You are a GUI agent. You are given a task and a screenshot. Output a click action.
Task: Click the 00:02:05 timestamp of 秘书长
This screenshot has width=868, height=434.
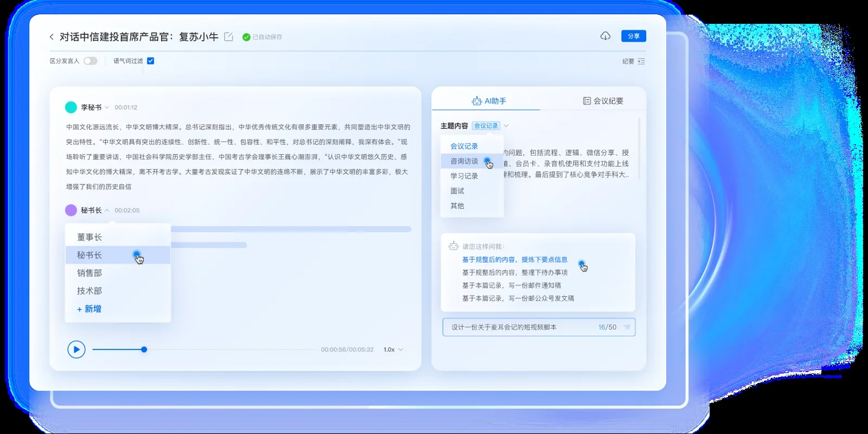pyautogui.click(x=127, y=210)
